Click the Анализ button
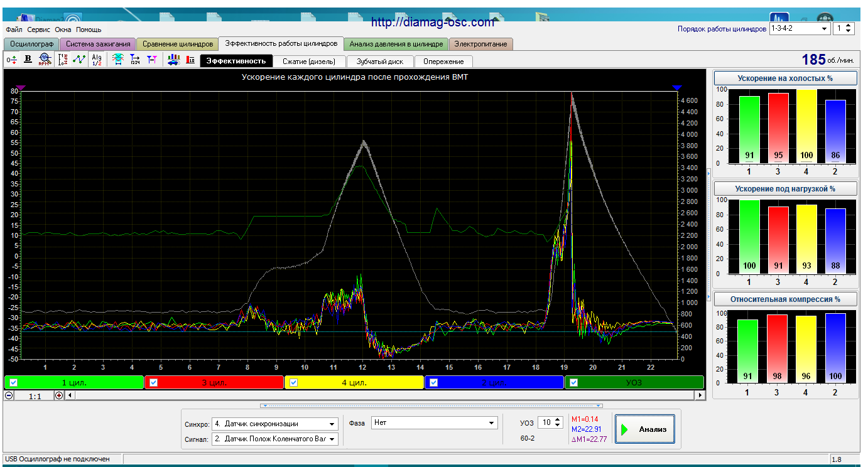Image resolution: width=868 pixels, height=467 pixels. tap(645, 429)
